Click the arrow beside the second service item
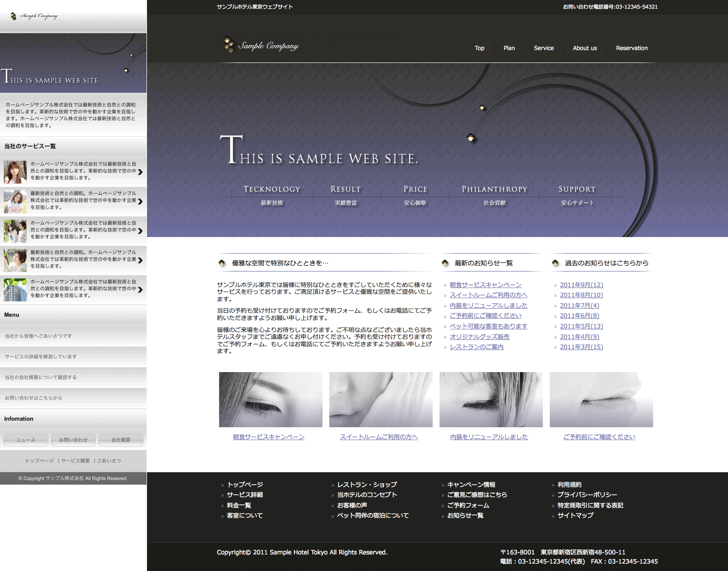The image size is (728, 571). coord(140,201)
